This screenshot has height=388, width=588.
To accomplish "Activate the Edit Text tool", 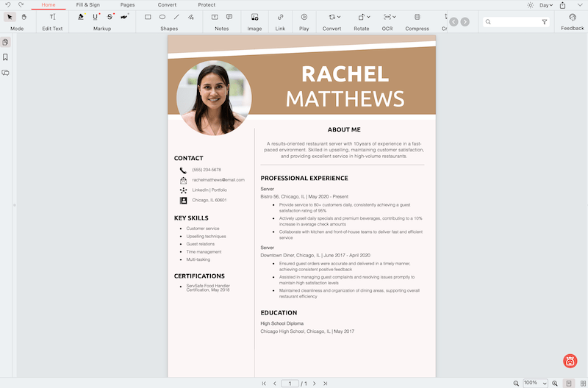I will pyautogui.click(x=52, y=17).
